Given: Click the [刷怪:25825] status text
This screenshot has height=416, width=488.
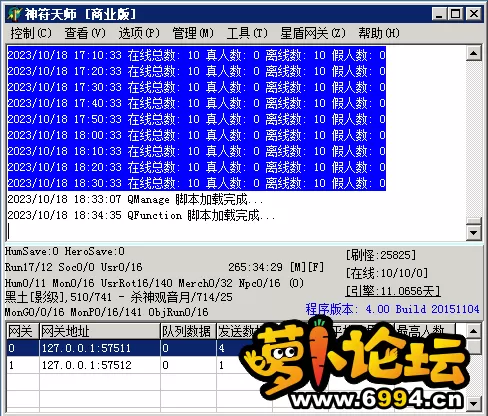Looking at the screenshot, I should click(x=381, y=255).
